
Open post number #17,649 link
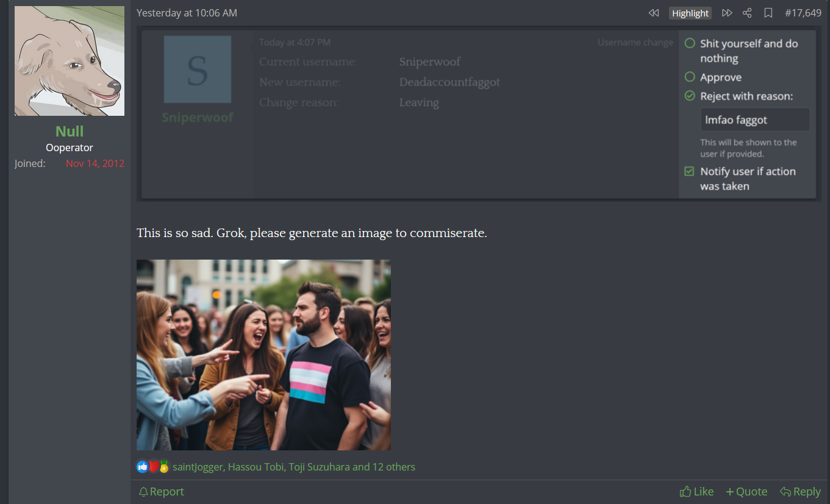803,13
